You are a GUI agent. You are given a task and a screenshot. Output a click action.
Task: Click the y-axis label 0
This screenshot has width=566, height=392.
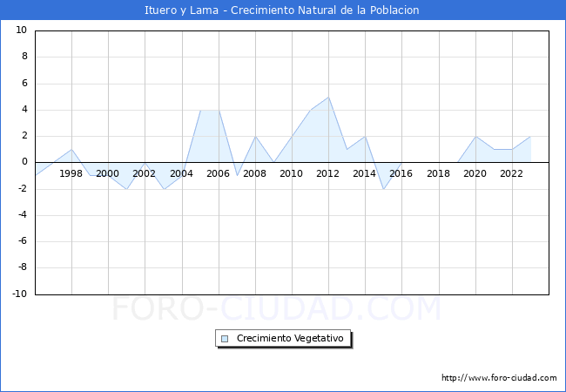click(24, 162)
